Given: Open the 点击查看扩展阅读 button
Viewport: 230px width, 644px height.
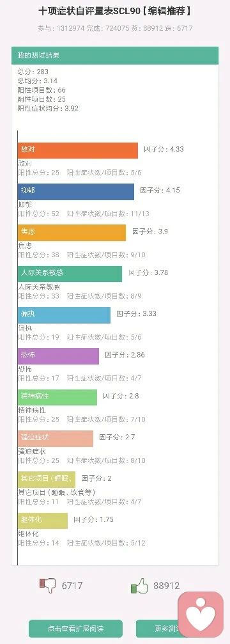Looking at the screenshot, I should (x=75, y=629).
